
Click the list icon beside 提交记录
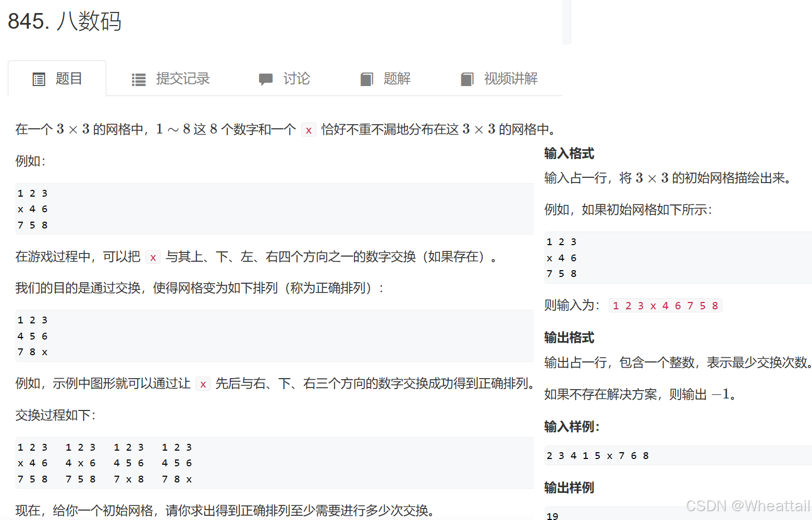[x=138, y=79]
